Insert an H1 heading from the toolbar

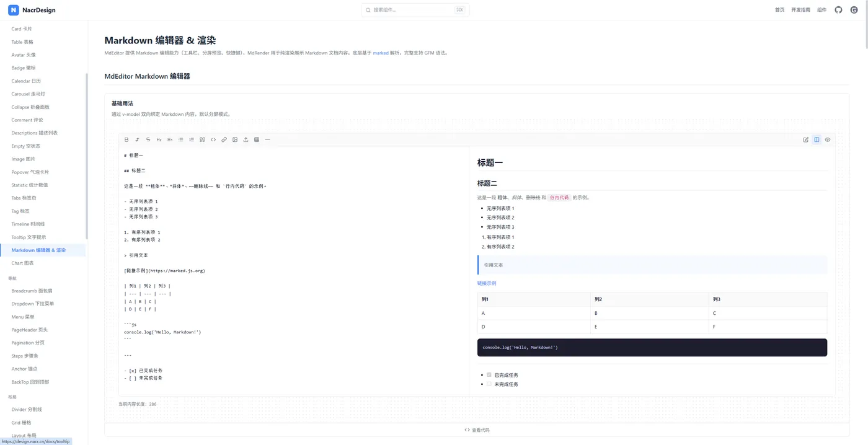click(170, 139)
